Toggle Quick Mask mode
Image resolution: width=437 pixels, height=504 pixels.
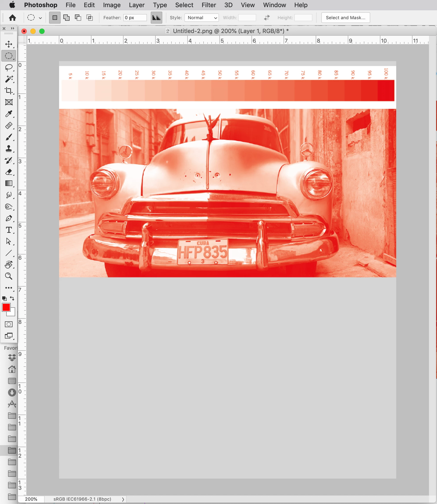click(x=9, y=324)
